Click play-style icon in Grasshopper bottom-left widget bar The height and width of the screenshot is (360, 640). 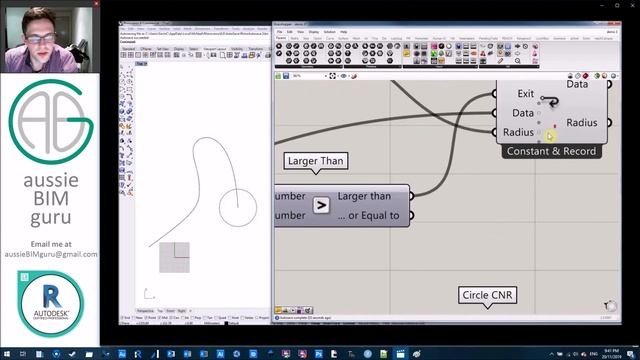pos(293,310)
